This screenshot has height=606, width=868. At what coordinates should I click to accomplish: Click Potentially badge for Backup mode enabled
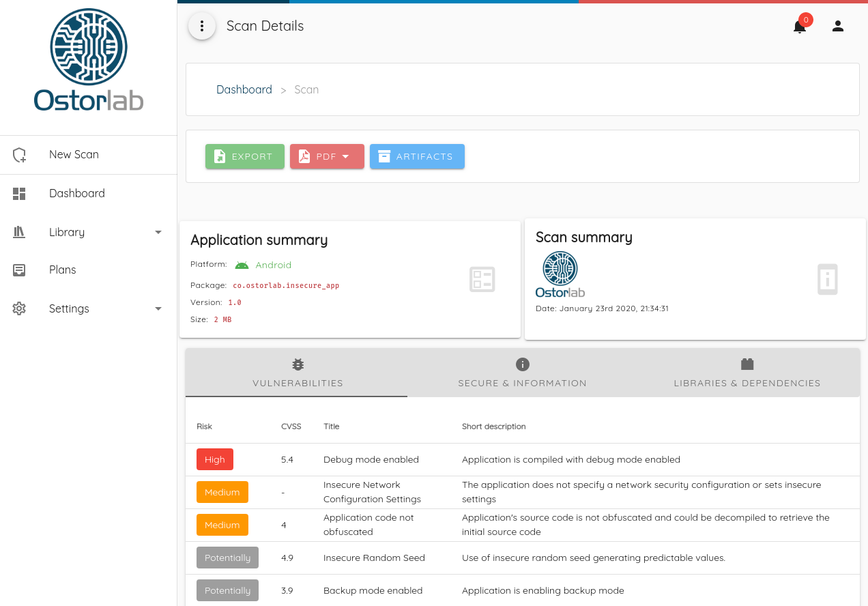227,590
